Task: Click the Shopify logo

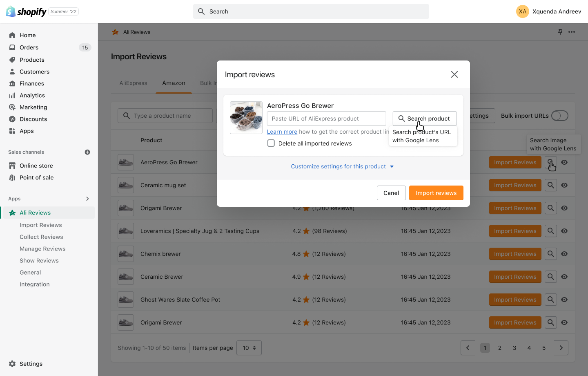Action: click(26, 11)
